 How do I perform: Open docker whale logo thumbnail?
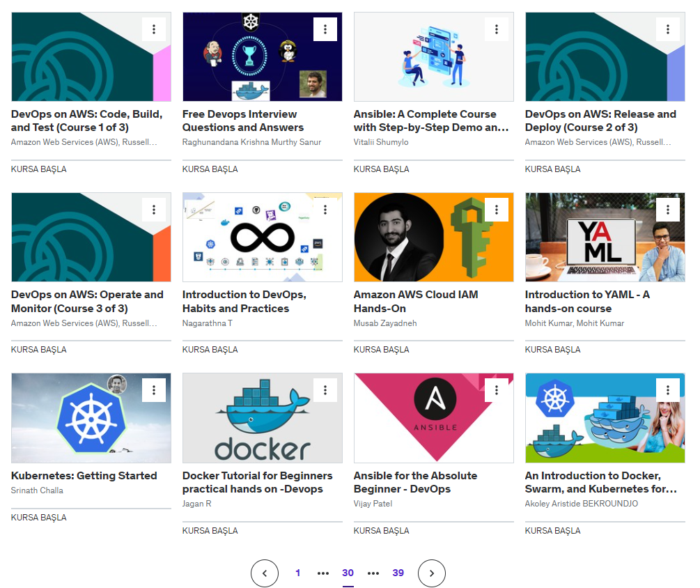point(263,418)
